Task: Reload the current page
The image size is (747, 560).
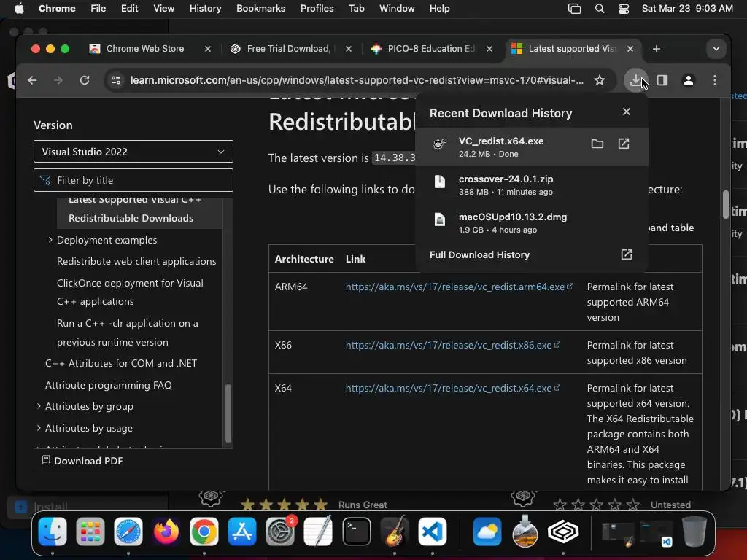Action: (x=85, y=80)
